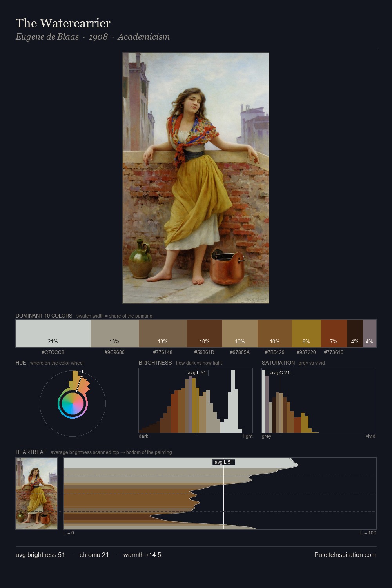Click the 'grey' axis label

point(267,436)
